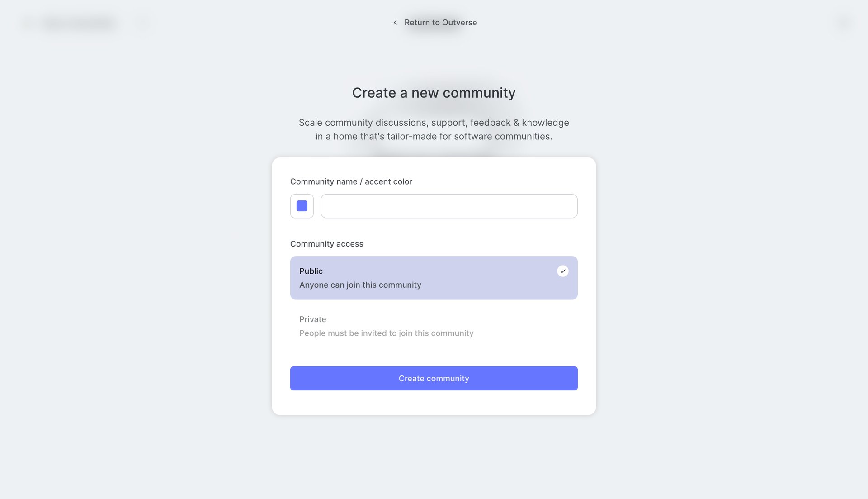Click the "Create a new community" heading

tap(434, 93)
